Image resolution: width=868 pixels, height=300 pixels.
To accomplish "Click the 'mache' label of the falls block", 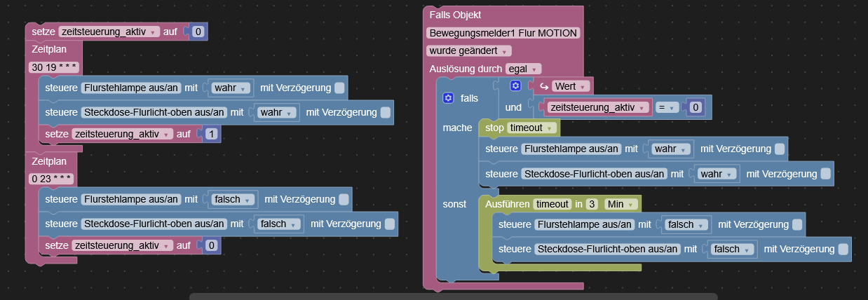I will (457, 128).
